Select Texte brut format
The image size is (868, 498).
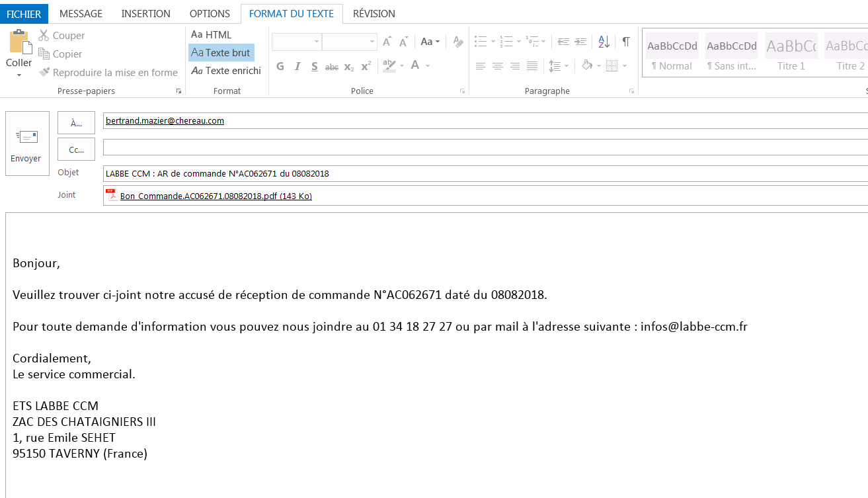[221, 52]
